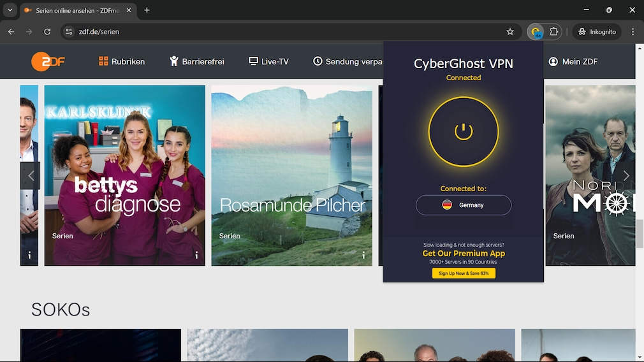Click the CyberGhost extension icon in toolbar

[x=536, y=32]
